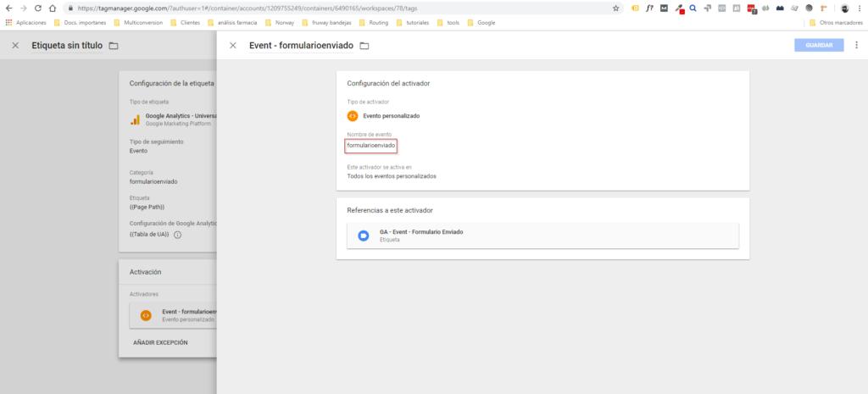Go back with the browser back arrow
Screen dimensions: 868x394
pyautogui.click(x=8, y=8)
